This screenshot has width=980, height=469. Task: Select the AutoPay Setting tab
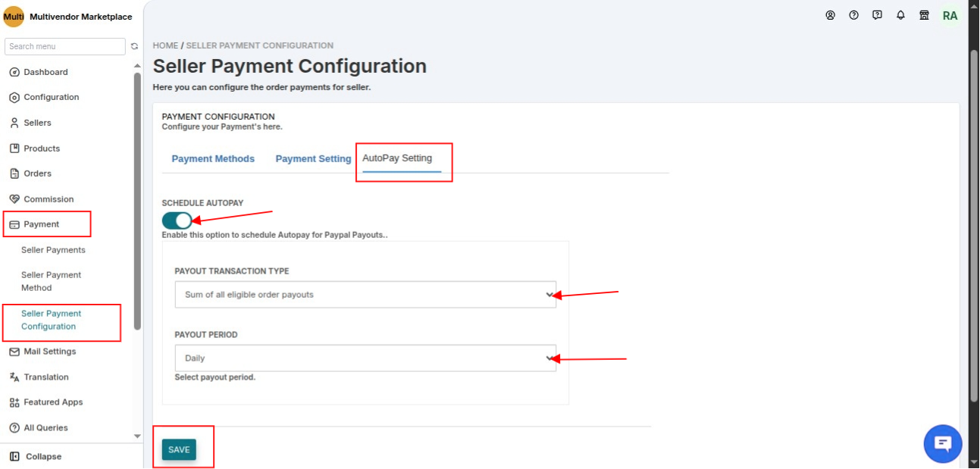pyautogui.click(x=397, y=158)
